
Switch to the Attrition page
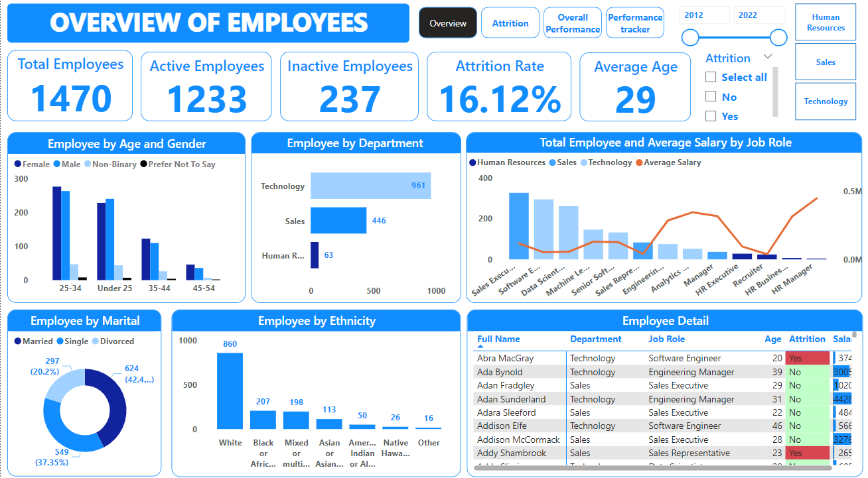pyautogui.click(x=510, y=22)
